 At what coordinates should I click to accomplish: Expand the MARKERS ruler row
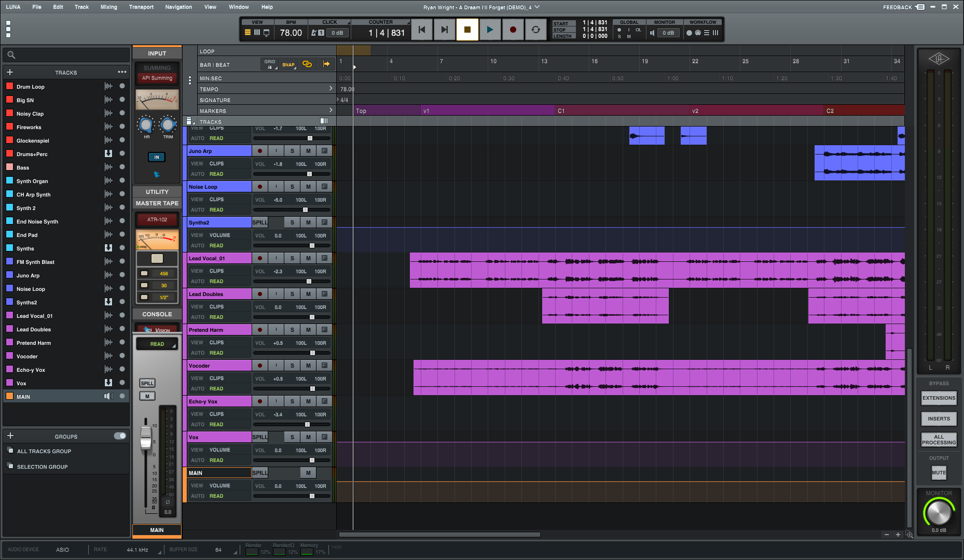pyautogui.click(x=330, y=110)
